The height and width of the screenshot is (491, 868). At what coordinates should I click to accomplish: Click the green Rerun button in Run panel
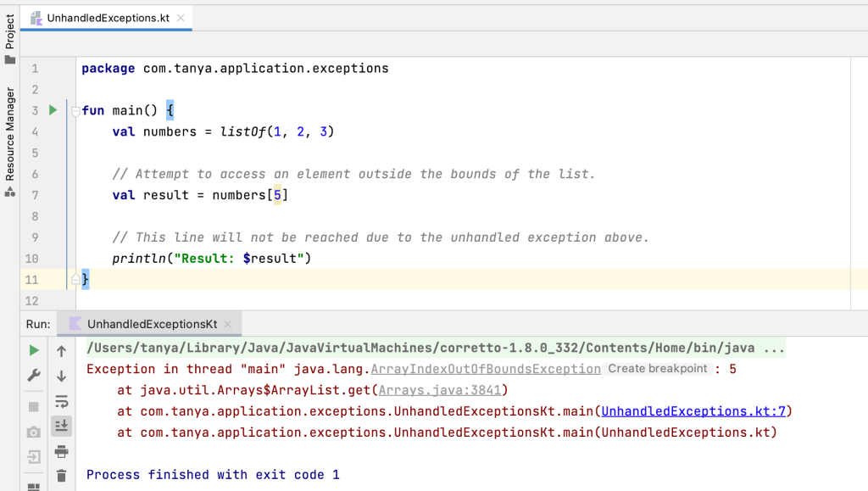34,350
